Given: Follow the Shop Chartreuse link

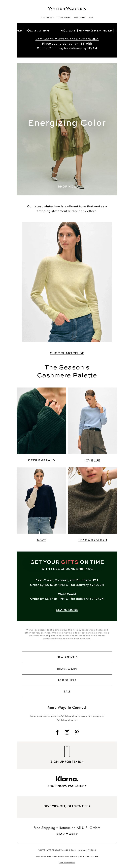Looking at the screenshot, I should pos(67,353).
